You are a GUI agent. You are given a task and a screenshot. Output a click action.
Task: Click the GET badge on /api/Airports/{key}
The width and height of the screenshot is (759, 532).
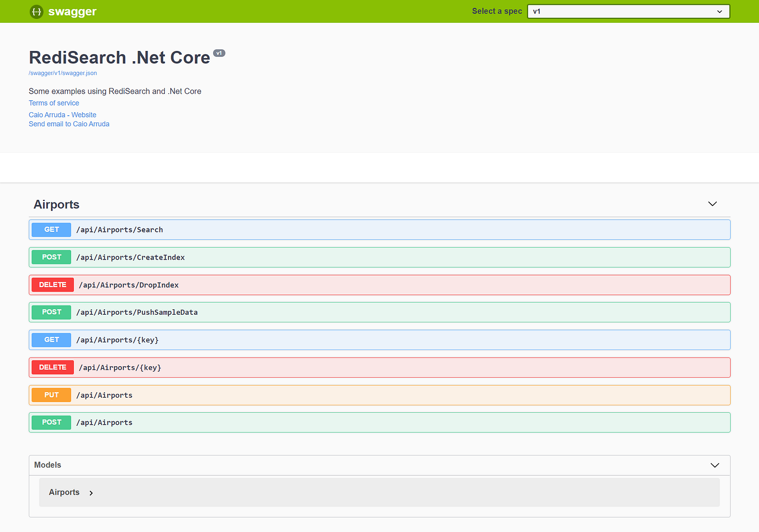coord(50,340)
